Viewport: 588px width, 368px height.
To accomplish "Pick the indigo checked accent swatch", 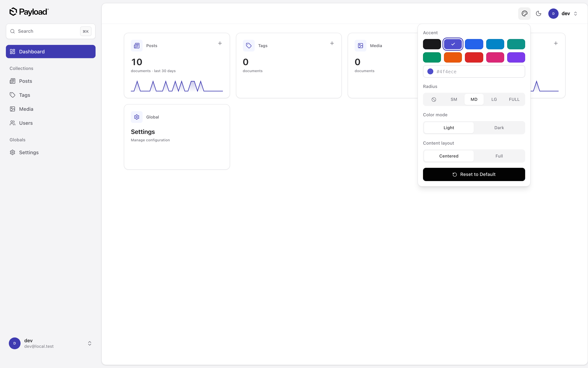I will pyautogui.click(x=453, y=44).
